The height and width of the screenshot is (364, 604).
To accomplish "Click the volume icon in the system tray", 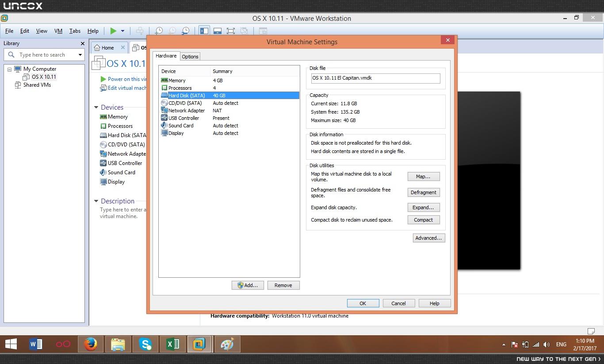I will point(547,345).
